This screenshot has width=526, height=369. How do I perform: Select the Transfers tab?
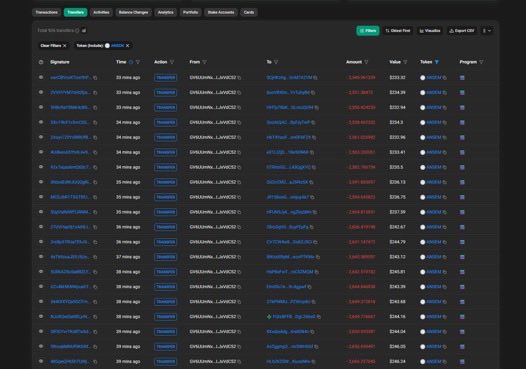pos(75,12)
